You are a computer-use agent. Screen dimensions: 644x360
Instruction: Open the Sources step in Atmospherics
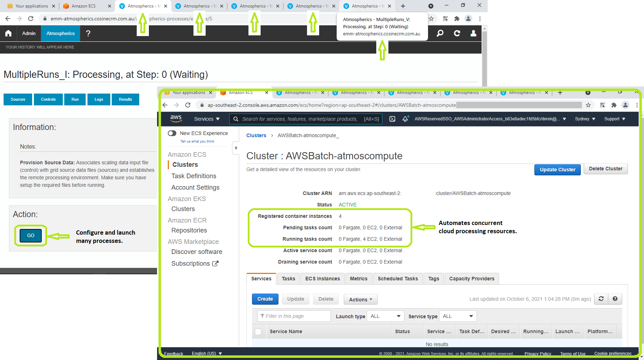pos(18,99)
